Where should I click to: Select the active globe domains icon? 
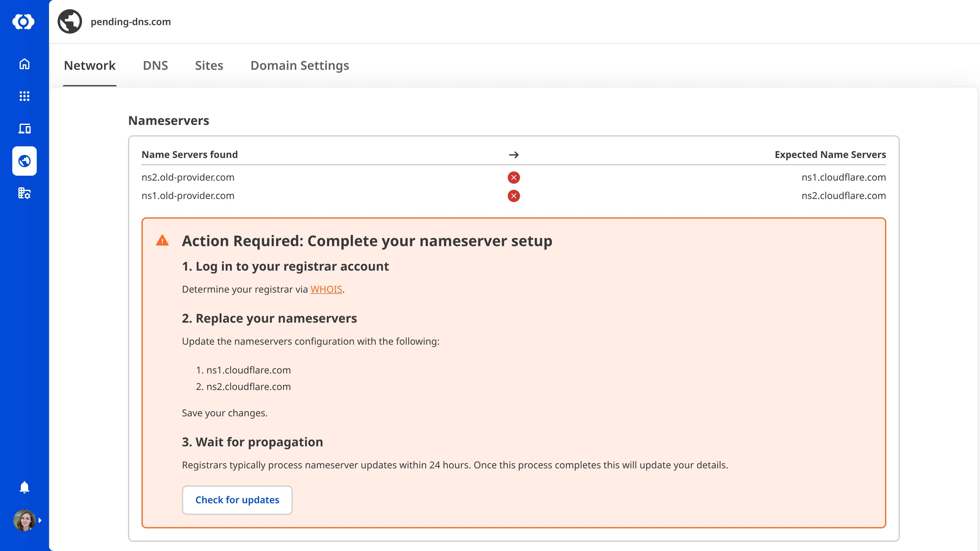pos(24,161)
